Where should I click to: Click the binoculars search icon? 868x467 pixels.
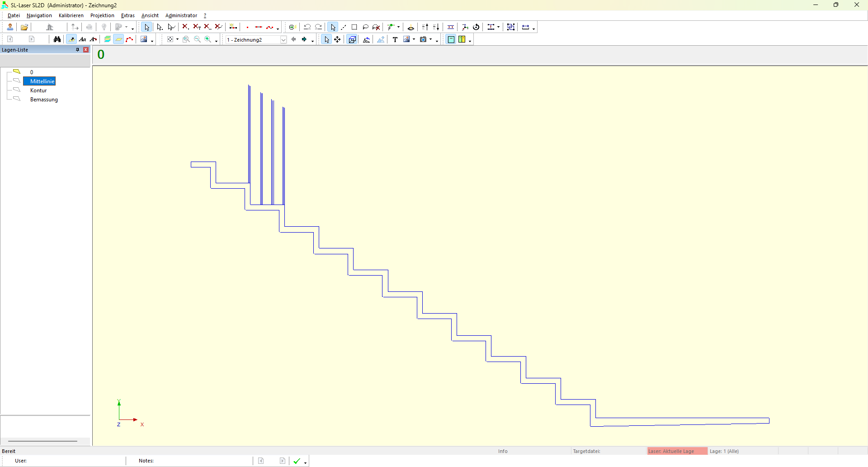[57, 39]
